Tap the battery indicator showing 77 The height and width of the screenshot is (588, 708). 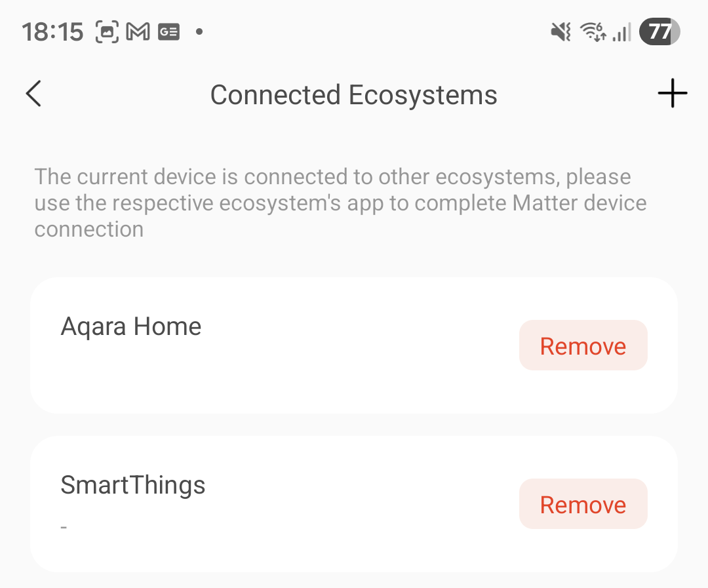click(659, 31)
